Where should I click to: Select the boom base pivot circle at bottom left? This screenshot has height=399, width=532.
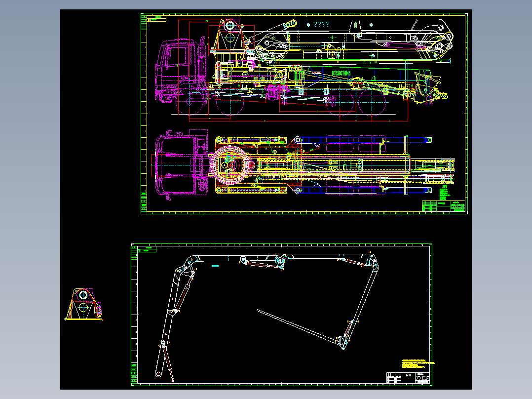coord(158,374)
